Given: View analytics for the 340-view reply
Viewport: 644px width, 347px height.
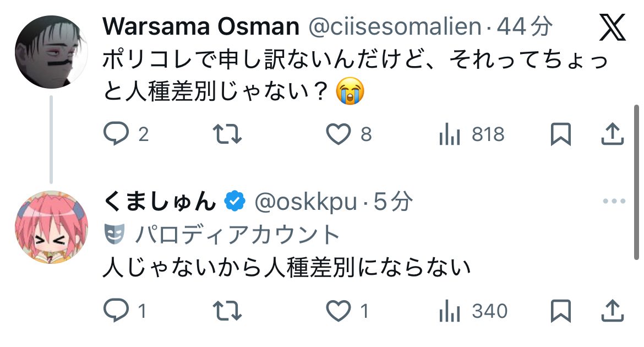Looking at the screenshot, I should pyautogui.click(x=449, y=312).
